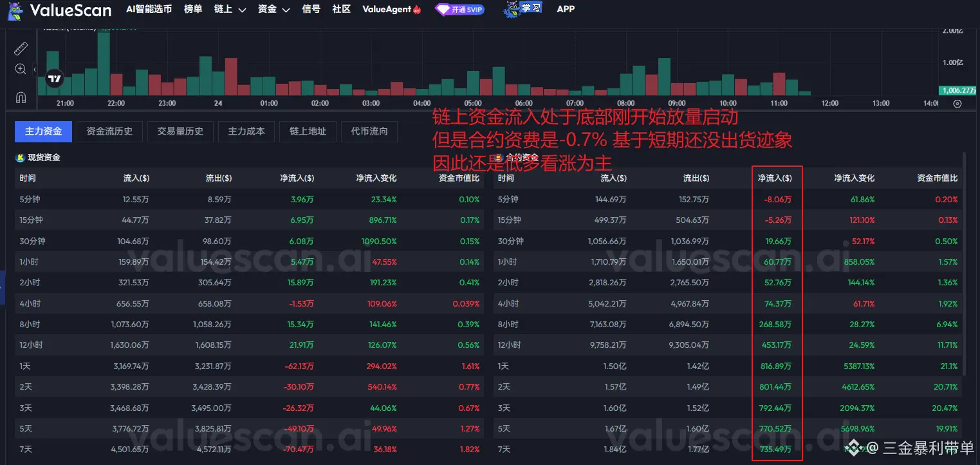Click net inflow value 6.08万

click(x=302, y=241)
